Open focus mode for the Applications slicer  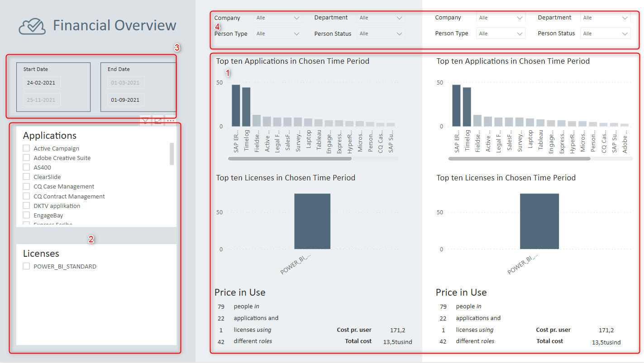(x=158, y=120)
